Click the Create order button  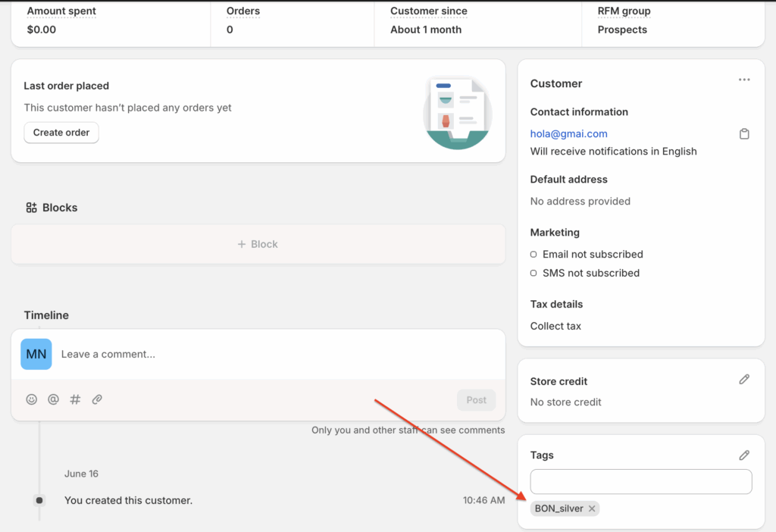click(61, 133)
